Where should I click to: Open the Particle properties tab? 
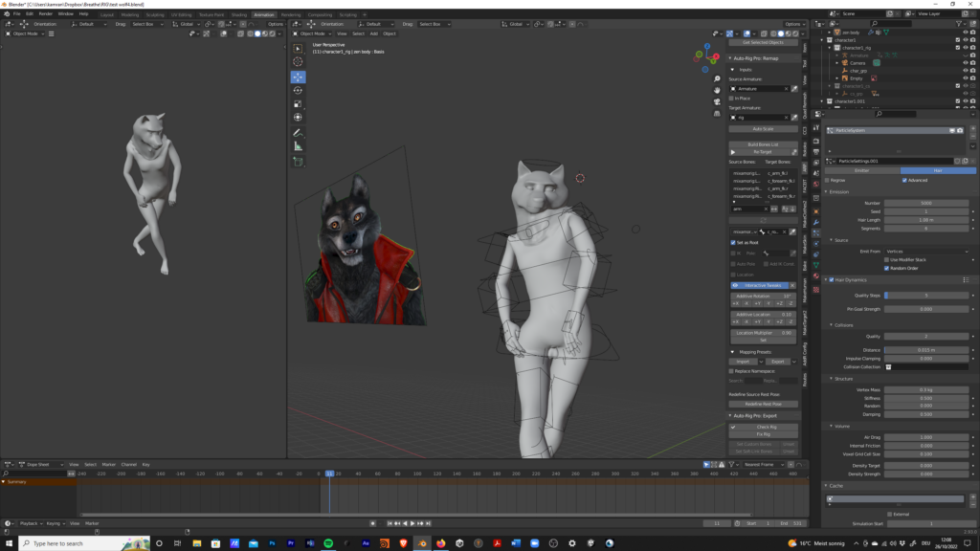pos(816,233)
